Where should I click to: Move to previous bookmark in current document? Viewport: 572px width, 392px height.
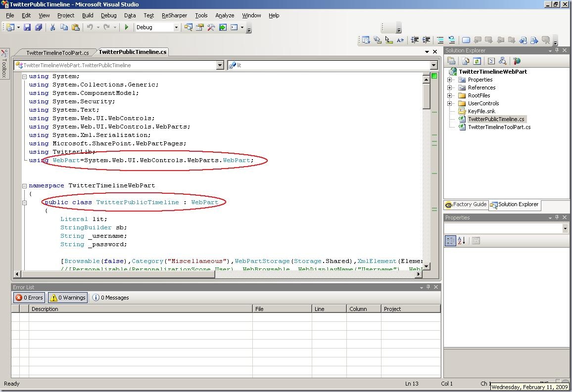pyautogui.click(x=523, y=40)
